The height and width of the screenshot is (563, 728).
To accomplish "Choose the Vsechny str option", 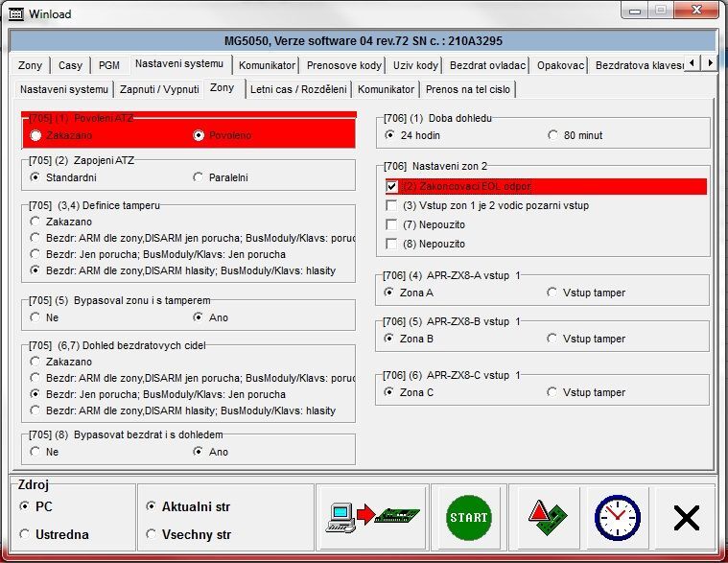I will click(152, 534).
